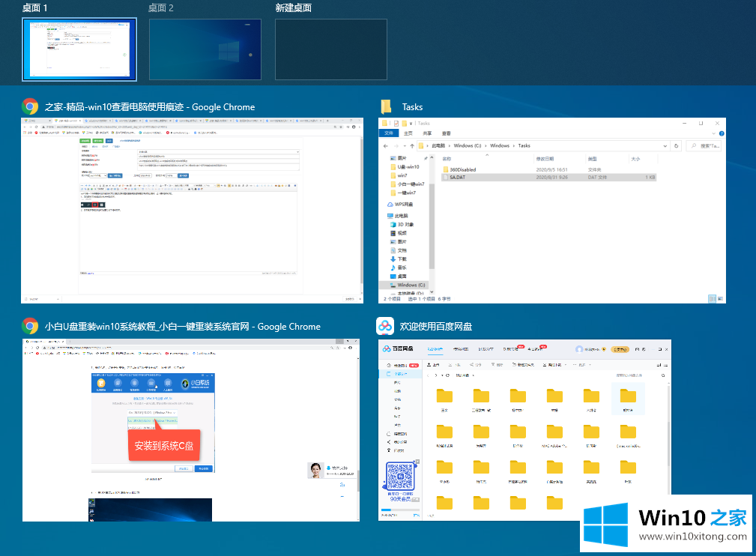This screenshot has width=756, height=556.
Task: Click search magnifier icon in Baidu Netdisk
Action: 663,375
